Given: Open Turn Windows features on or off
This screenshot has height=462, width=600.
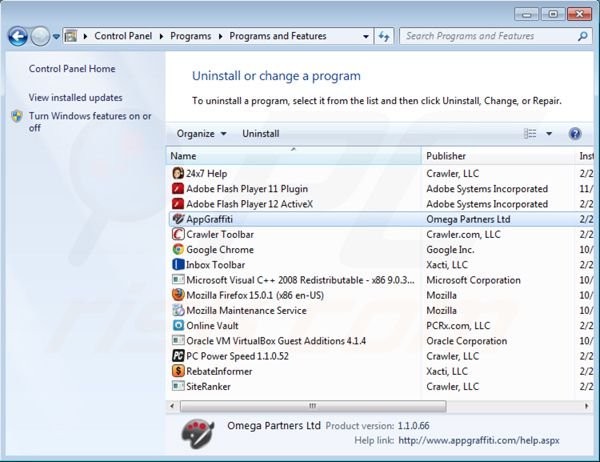Looking at the screenshot, I should click(x=90, y=122).
